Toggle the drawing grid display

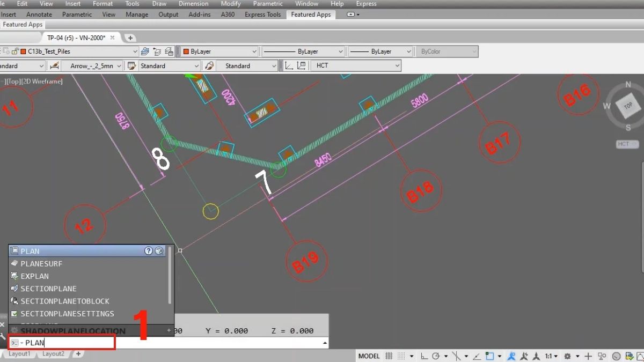coord(389,356)
